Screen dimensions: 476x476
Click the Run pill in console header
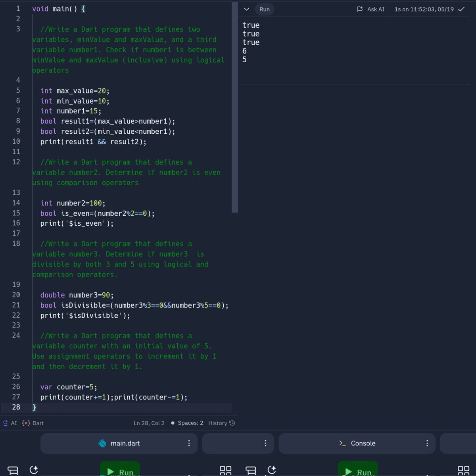click(265, 9)
